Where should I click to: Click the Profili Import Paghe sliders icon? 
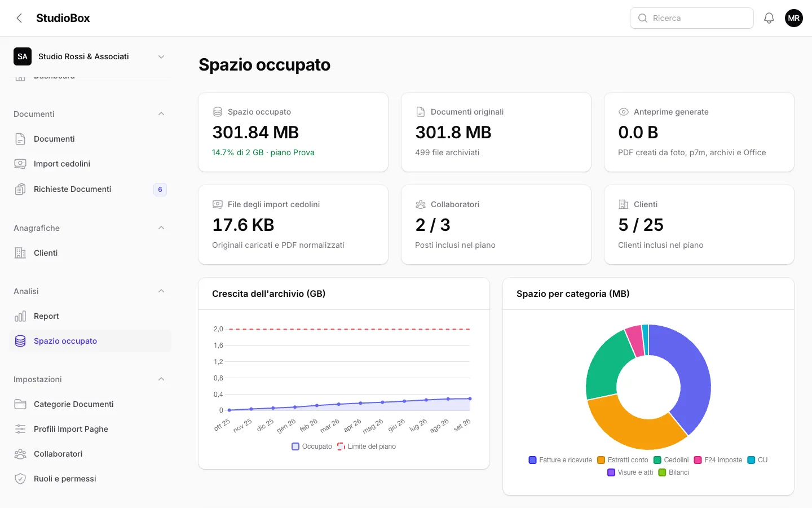(x=20, y=429)
